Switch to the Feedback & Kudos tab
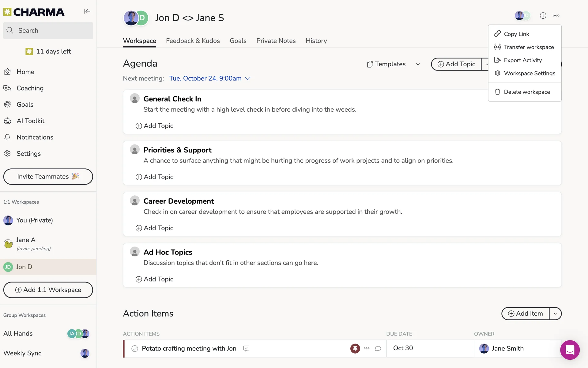The image size is (588, 368). (193, 41)
